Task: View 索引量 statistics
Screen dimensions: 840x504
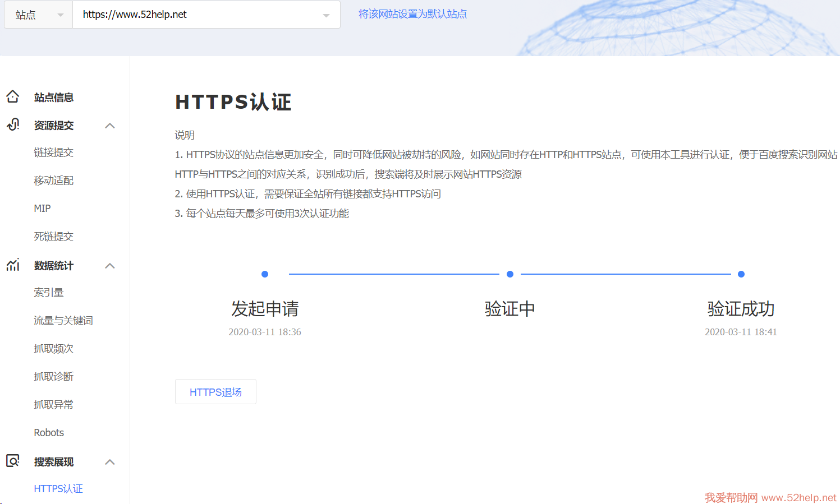Action: [49, 293]
